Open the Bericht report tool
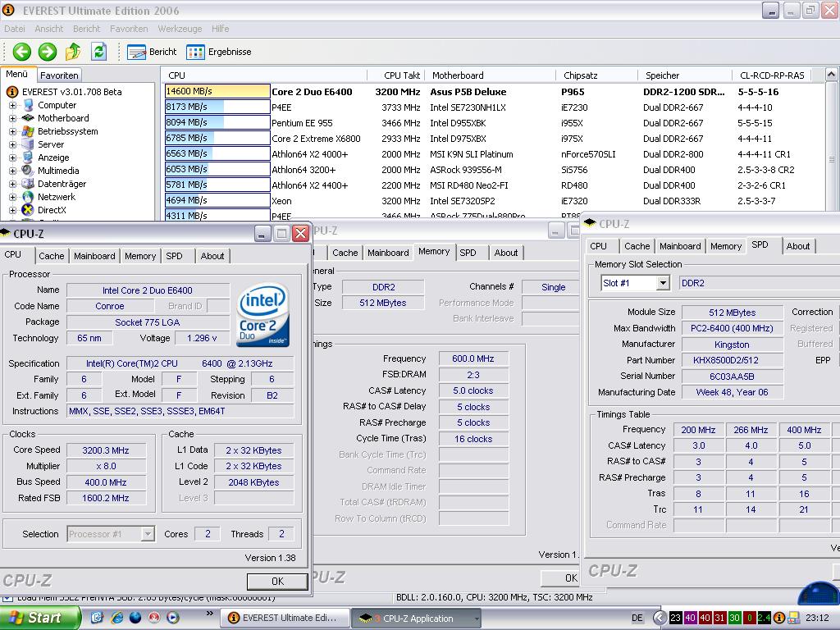840x630 pixels. tap(153, 52)
